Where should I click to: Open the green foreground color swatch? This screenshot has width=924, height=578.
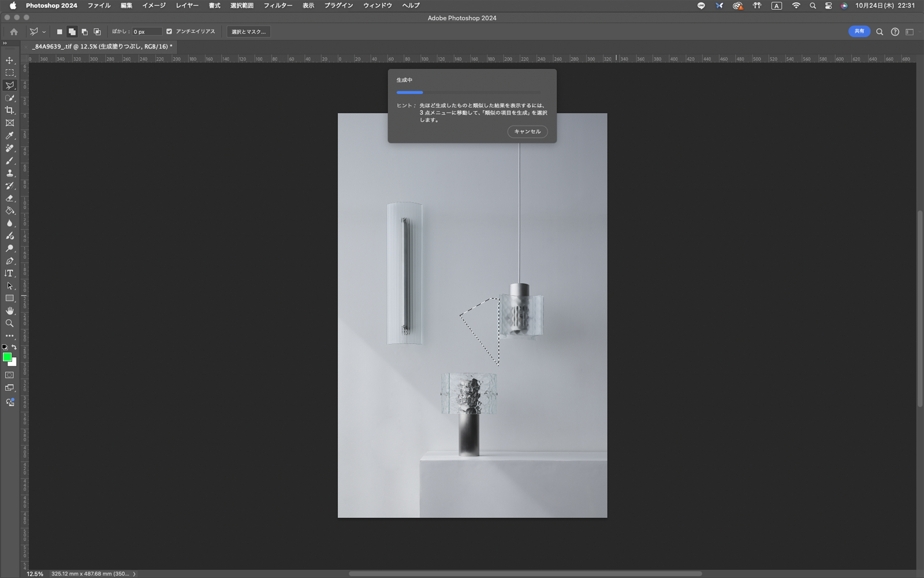click(x=7, y=357)
